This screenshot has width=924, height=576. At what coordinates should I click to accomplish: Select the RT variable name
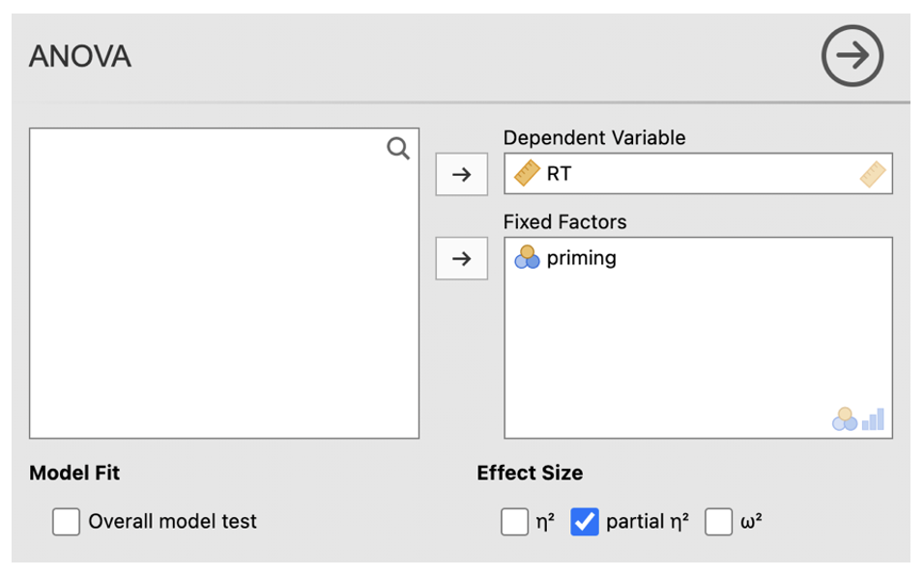(559, 175)
